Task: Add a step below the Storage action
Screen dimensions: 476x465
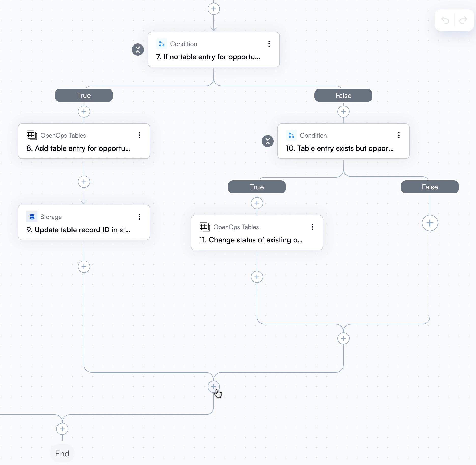Action: click(x=84, y=267)
